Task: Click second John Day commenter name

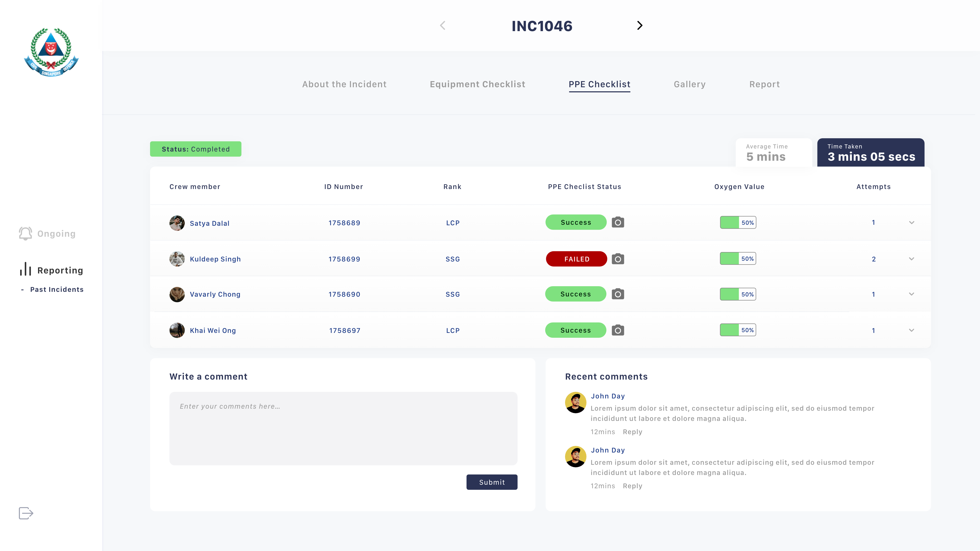Action: pyautogui.click(x=608, y=450)
